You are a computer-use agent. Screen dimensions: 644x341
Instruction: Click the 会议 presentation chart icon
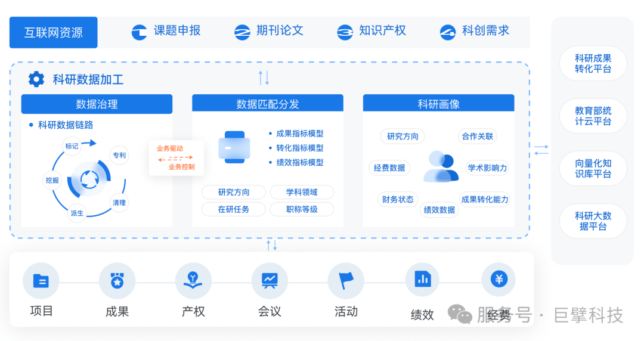click(x=270, y=281)
